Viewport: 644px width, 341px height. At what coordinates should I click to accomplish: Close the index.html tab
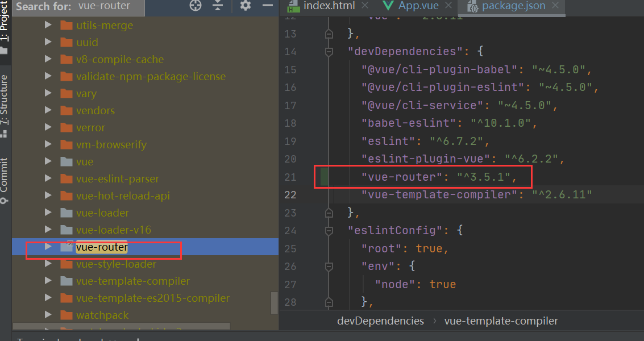click(x=365, y=6)
